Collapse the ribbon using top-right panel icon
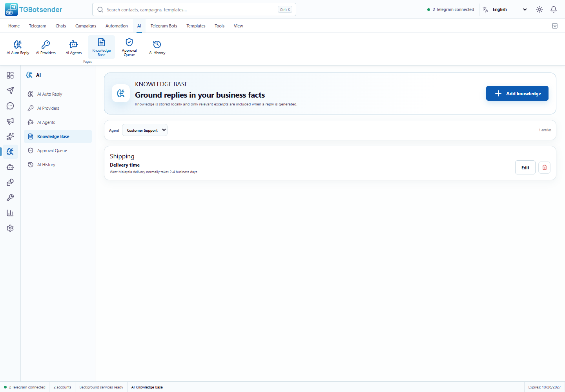This screenshot has height=392, width=565. pos(555,26)
